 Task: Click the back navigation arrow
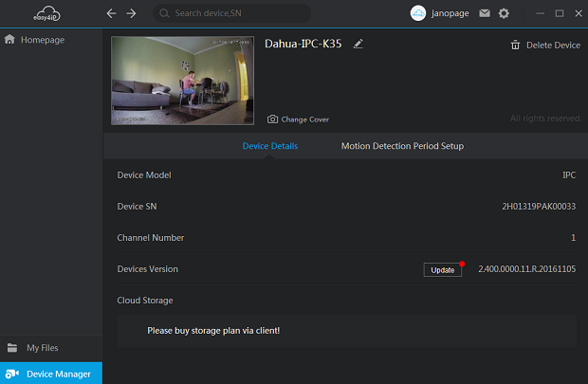point(111,14)
